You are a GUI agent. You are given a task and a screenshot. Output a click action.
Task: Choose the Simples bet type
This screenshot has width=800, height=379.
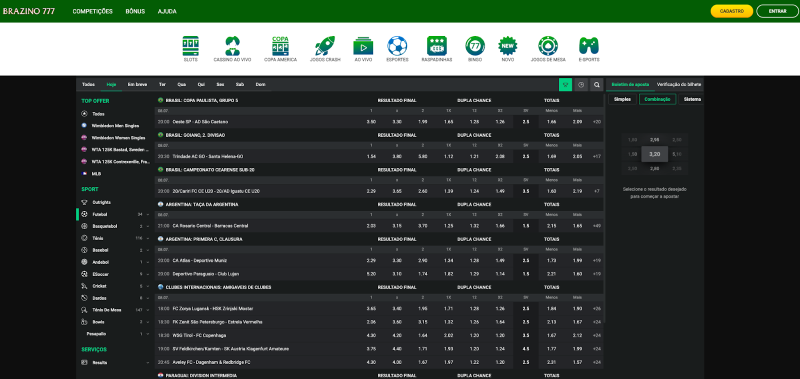click(622, 99)
